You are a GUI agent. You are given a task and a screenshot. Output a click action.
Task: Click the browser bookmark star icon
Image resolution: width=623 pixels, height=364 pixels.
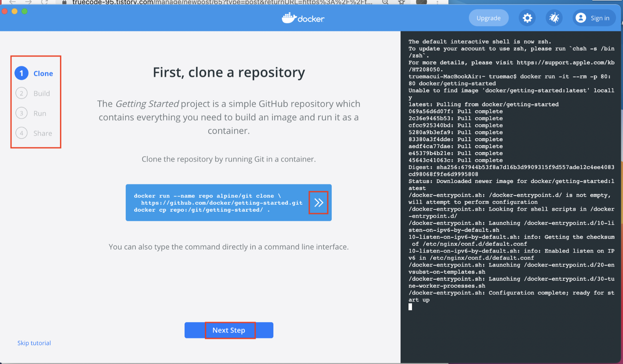[x=401, y=2]
